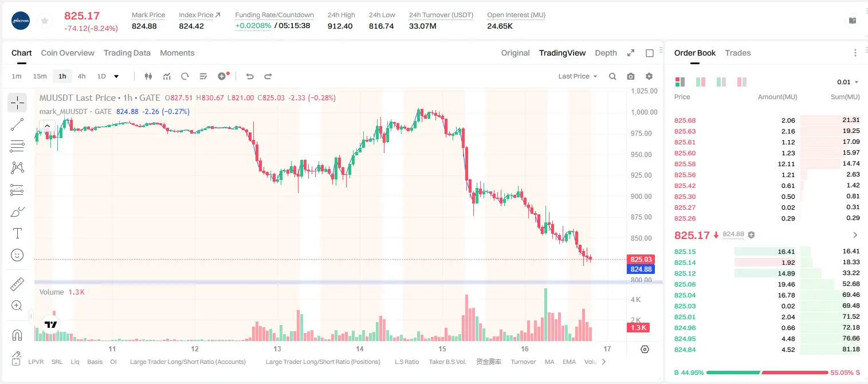Select the trend line drawing tool

pyautogui.click(x=17, y=124)
